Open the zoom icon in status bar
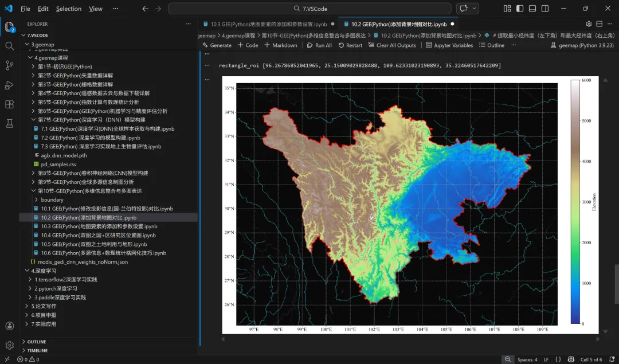The image size is (619, 364). [x=508, y=359]
